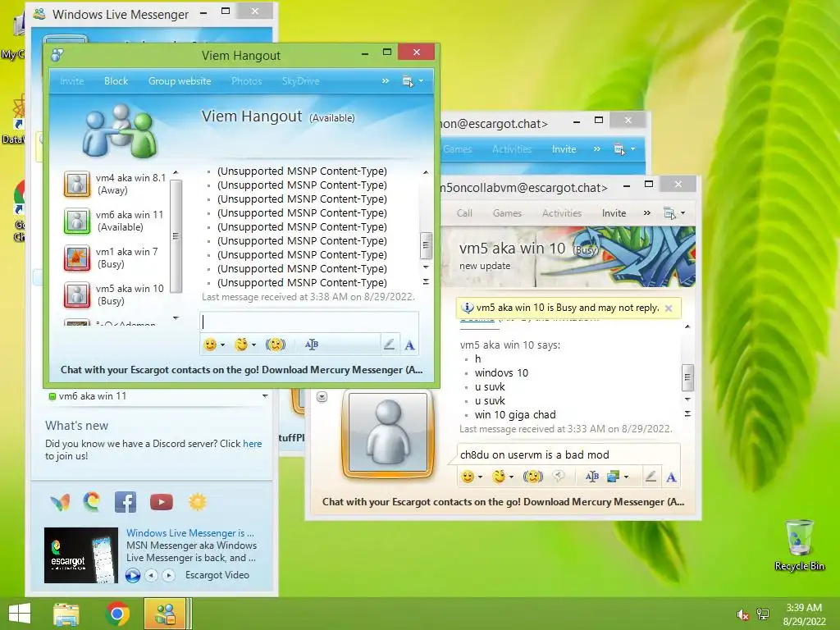Click Block in Viem Hangout toolbar

[x=116, y=81]
